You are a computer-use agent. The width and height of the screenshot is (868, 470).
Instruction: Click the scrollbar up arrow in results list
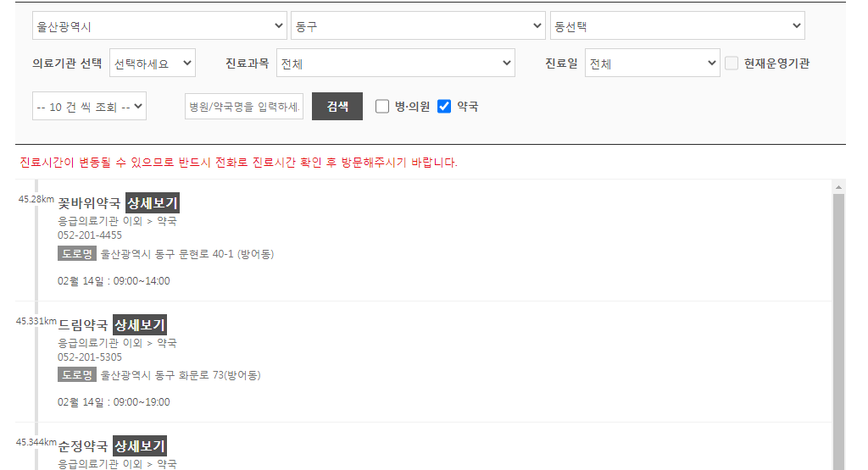[x=838, y=187]
